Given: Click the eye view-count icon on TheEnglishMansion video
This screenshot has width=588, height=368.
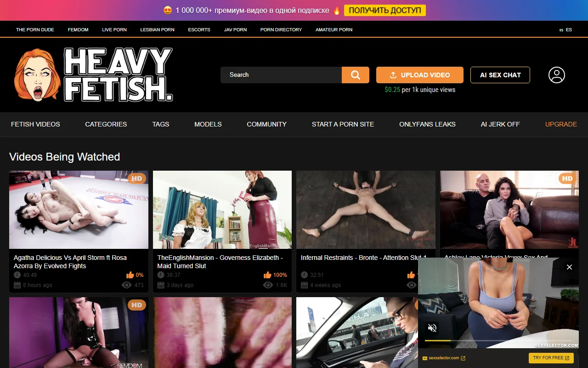Looking at the screenshot, I should click(268, 285).
